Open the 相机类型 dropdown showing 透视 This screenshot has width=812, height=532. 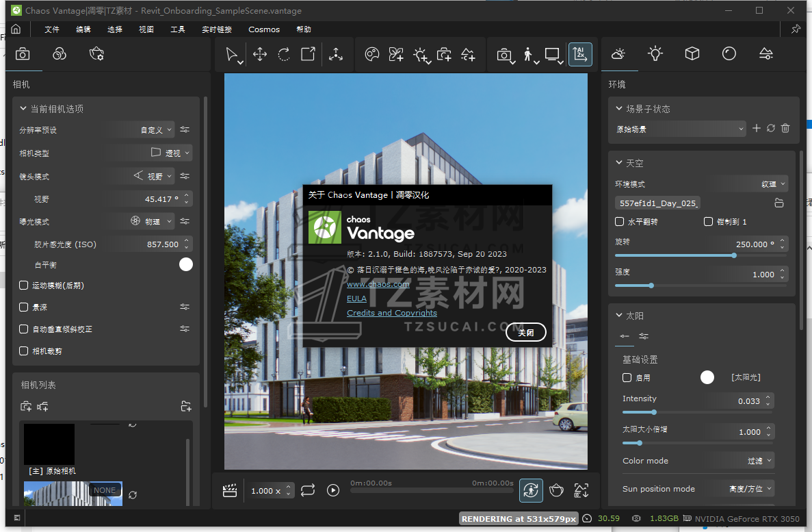[170, 153]
